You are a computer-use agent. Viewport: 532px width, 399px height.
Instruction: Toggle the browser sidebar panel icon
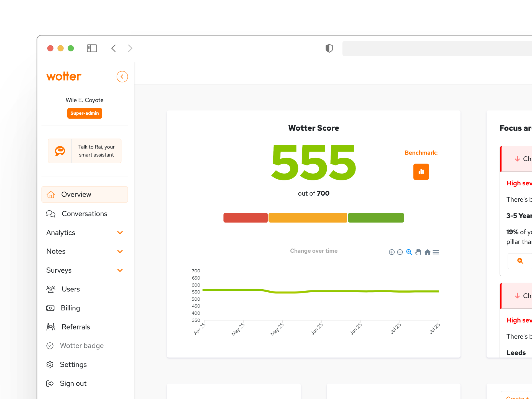coord(92,48)
